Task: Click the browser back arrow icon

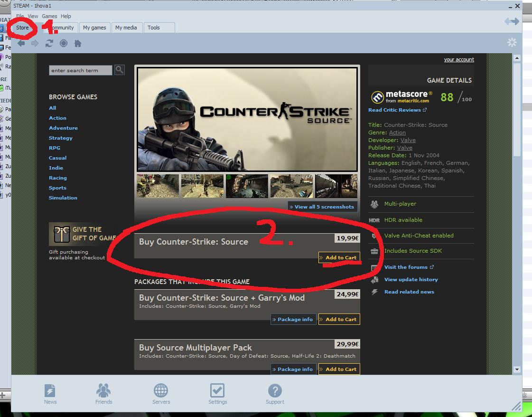Action: click(x=21, y=43)
